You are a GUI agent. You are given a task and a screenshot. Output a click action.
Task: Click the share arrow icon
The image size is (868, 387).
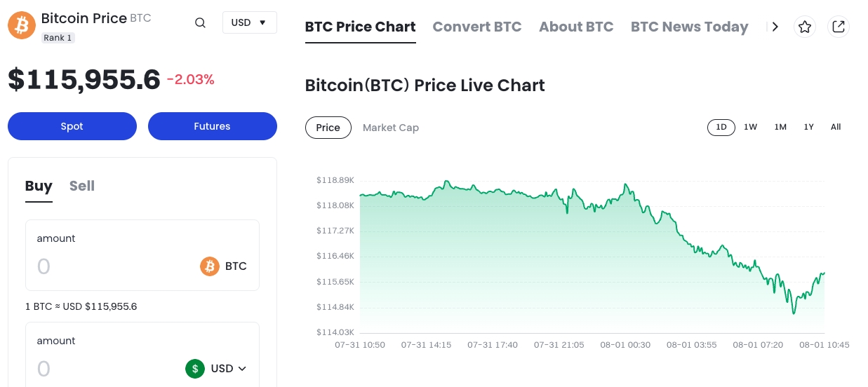[838, 27]
